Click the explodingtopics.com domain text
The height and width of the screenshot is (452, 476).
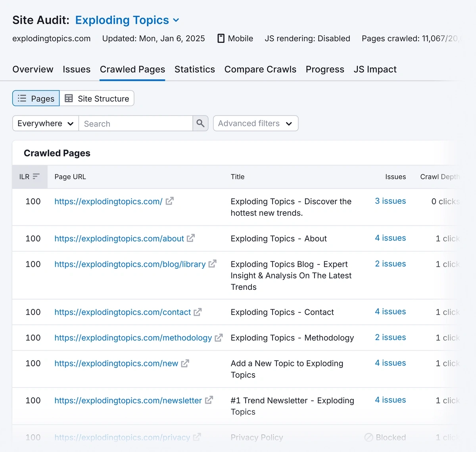[x=52, y=38]
